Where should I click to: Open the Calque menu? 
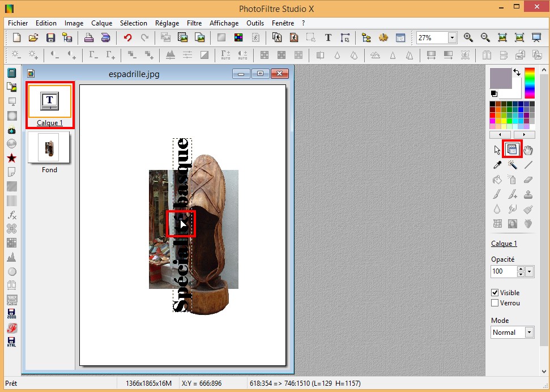102,23
